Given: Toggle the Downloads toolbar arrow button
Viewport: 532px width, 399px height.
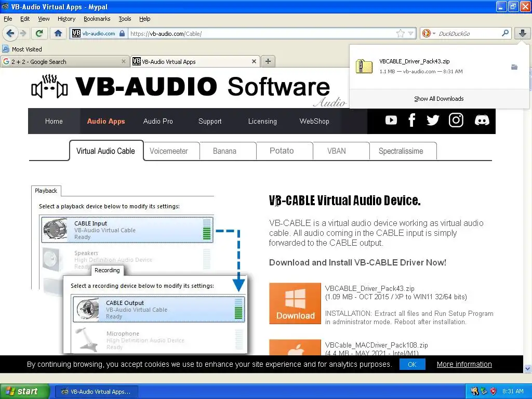Looking at the screenshot, I should coord(523,33).
